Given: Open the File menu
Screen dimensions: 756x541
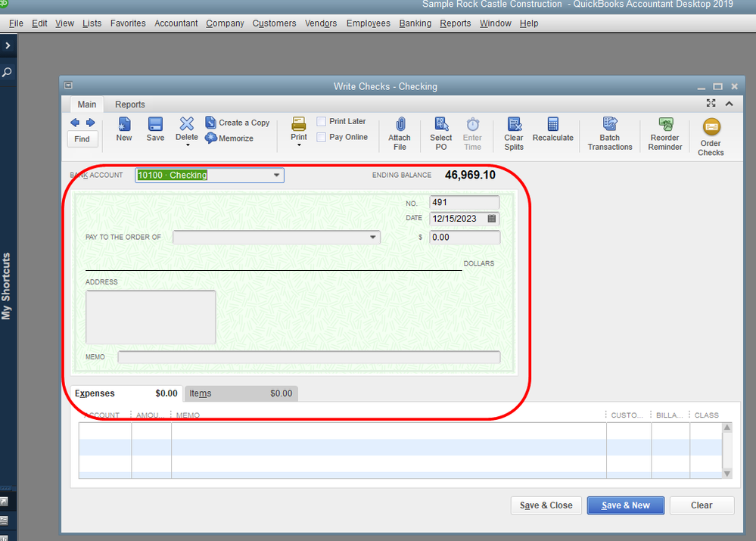Looking at the screenshot, I should coord(16,23).
